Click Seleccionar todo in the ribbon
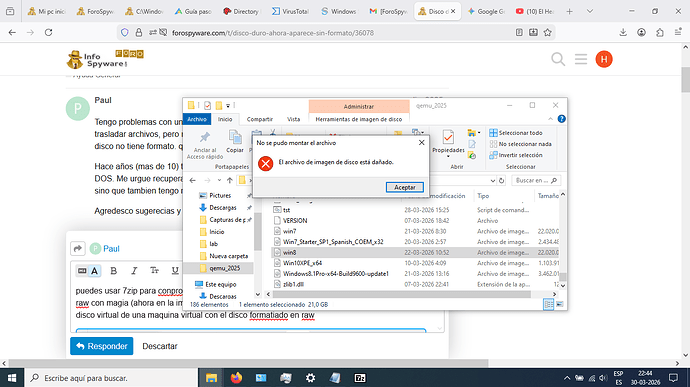This screenshot has height=387, width=690. (x=516, y=133)
